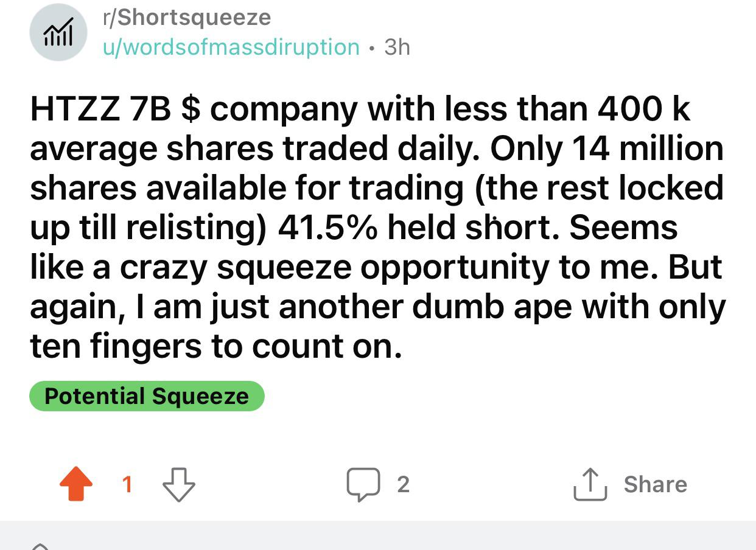Screen dimensions: 756x550
Task: Filter by the Potential Squeeze flair tag
Action: click(147, 395)
